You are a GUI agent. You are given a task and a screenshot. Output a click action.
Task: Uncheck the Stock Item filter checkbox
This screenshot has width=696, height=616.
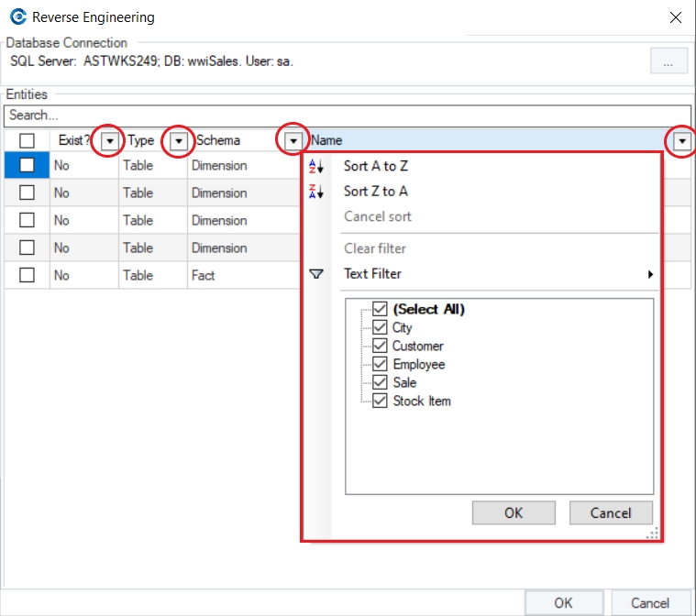tap(381, 401)
